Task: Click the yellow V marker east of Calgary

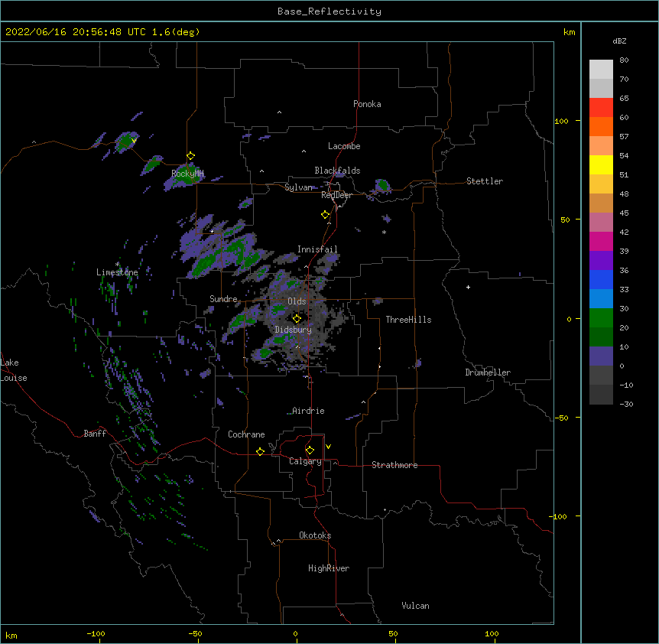Action: pyautogui.click(x=328, y=447)
